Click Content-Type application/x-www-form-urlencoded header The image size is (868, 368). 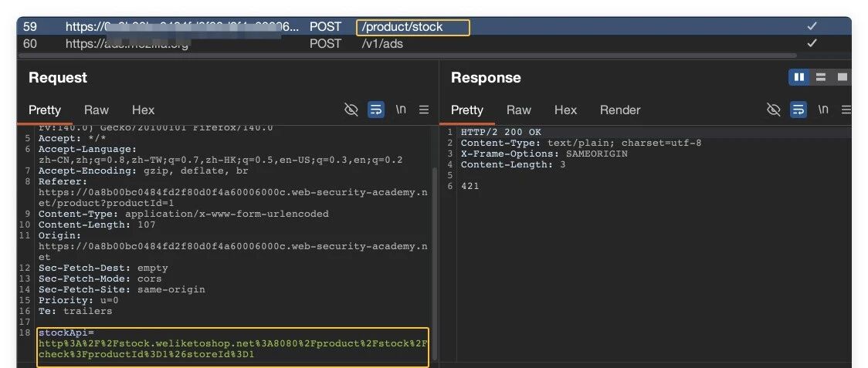[x=183, y=214]
